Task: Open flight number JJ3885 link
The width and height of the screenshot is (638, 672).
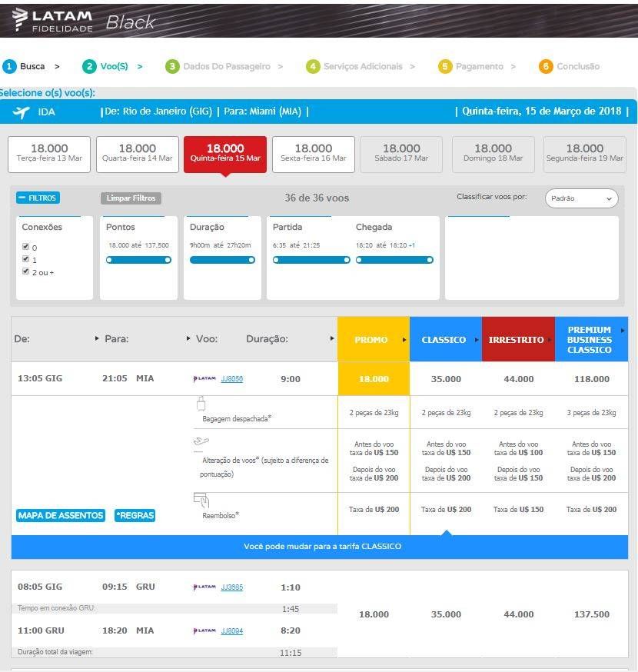Action: point(232,587)
